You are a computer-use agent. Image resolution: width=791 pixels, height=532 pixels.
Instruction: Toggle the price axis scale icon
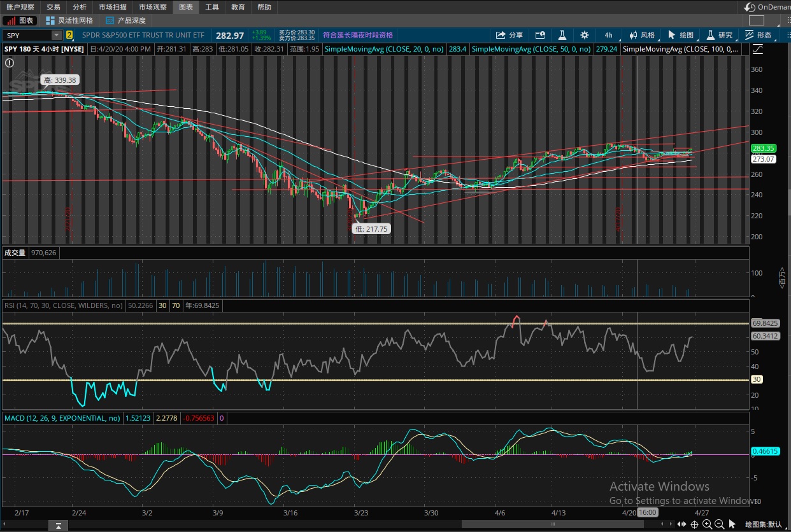click(x=758, y=49)
